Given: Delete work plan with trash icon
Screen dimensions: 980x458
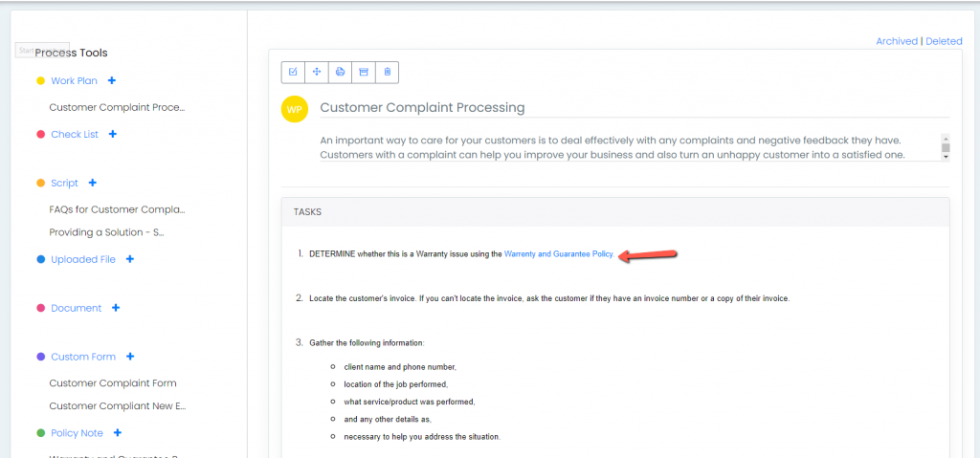Looking at the screenshot, I should pos(387,72).
